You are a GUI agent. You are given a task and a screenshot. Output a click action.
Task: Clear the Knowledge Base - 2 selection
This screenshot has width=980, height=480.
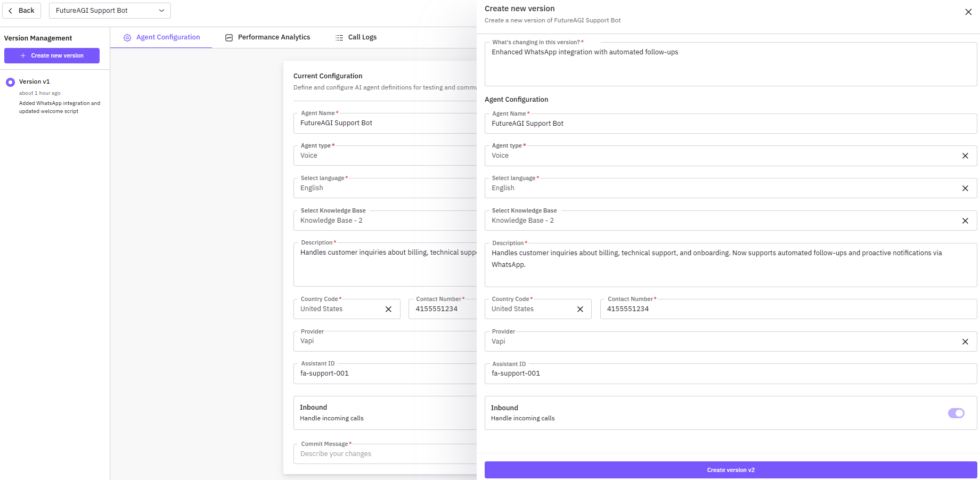pyautogui.click(x=965, y=221)
